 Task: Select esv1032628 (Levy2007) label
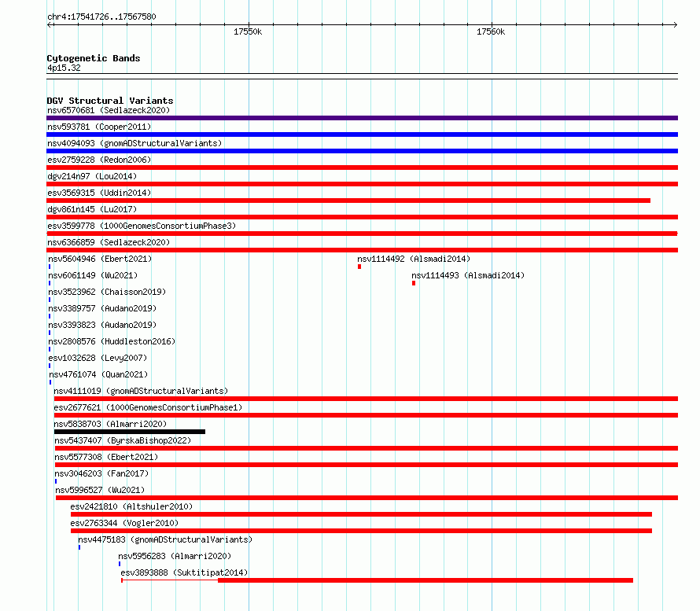(98, 358)
